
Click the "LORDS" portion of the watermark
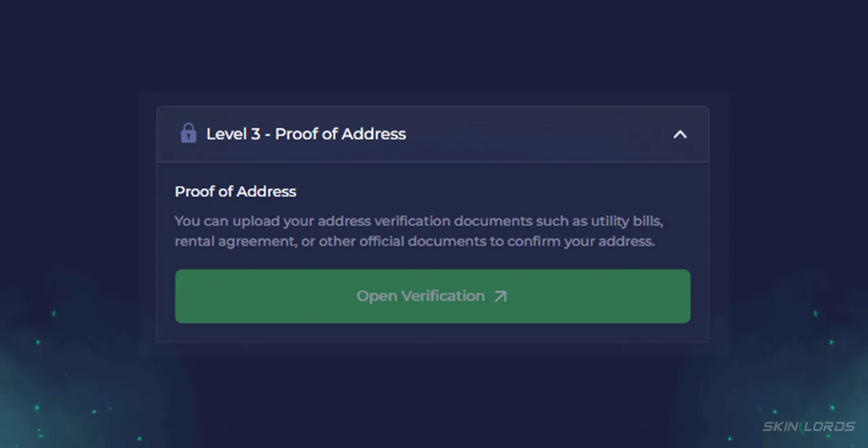coord(831,426)
